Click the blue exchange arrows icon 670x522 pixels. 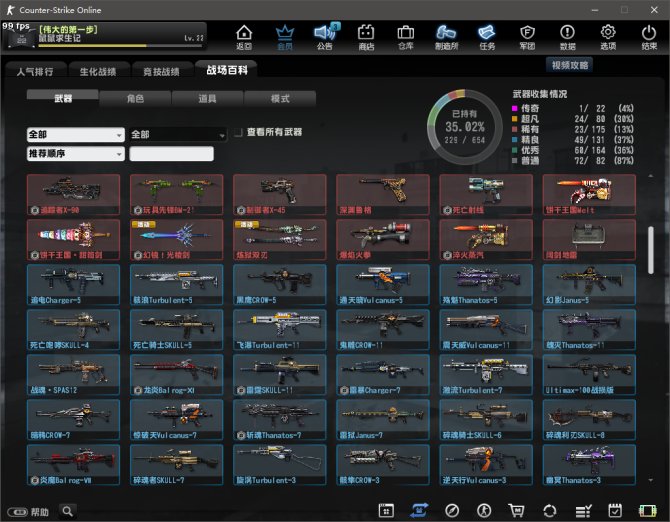(x=419, y=510)
